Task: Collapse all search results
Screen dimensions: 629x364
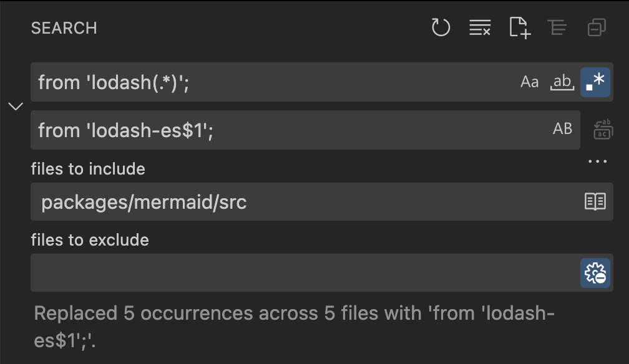Action: [597, 27]
